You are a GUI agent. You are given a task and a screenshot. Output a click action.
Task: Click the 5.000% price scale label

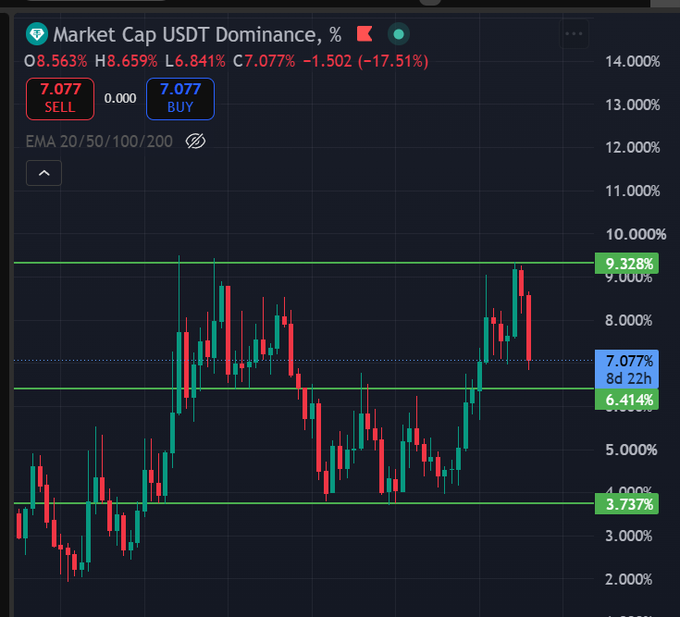pos(631,450)
